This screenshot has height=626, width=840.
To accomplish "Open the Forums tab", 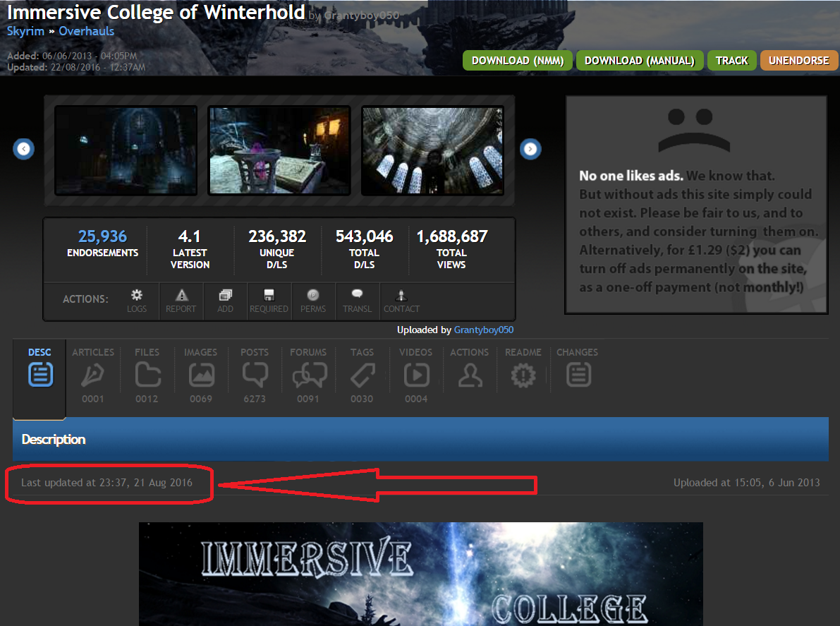I will pyautogui.click(x=309, y=375).
